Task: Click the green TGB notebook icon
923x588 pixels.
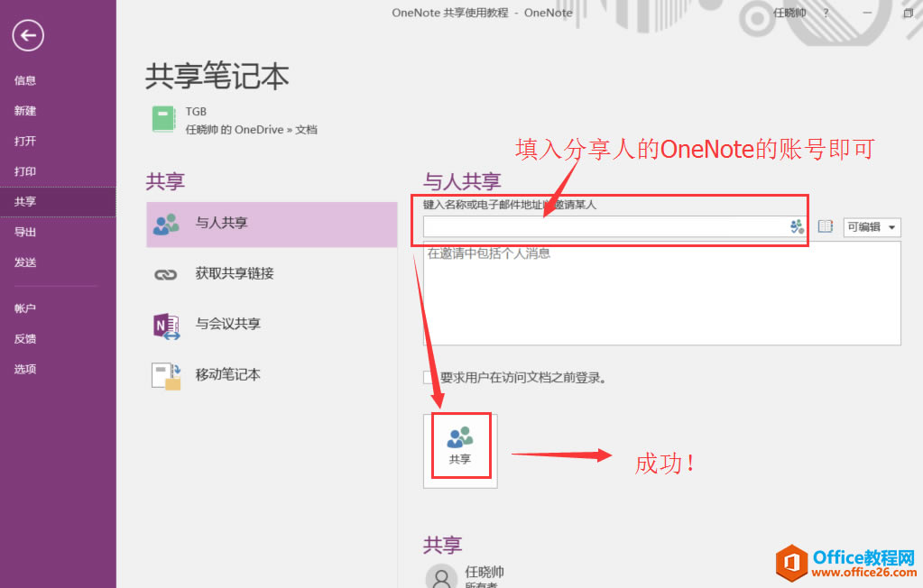Action: click(162, 119)
